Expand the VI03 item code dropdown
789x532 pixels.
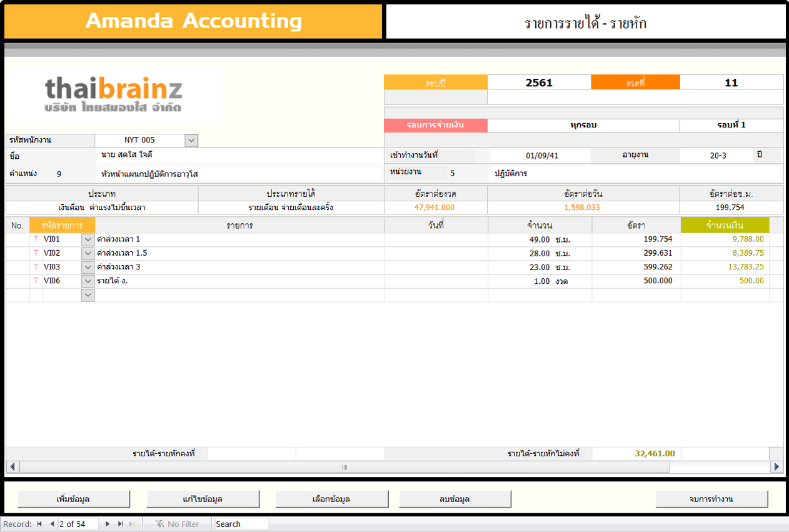(88, 268)
